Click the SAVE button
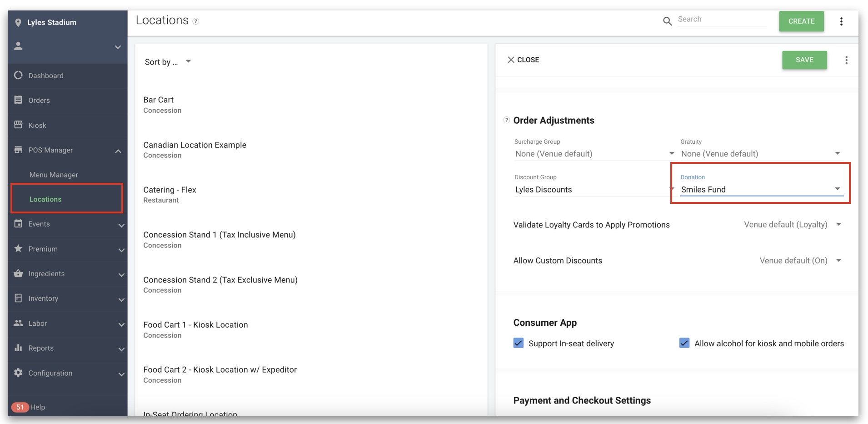The image size is (868, 424). point(804,60)
